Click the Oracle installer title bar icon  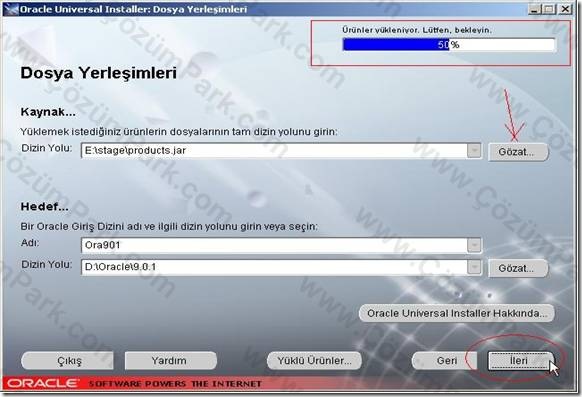pos(10,9)
